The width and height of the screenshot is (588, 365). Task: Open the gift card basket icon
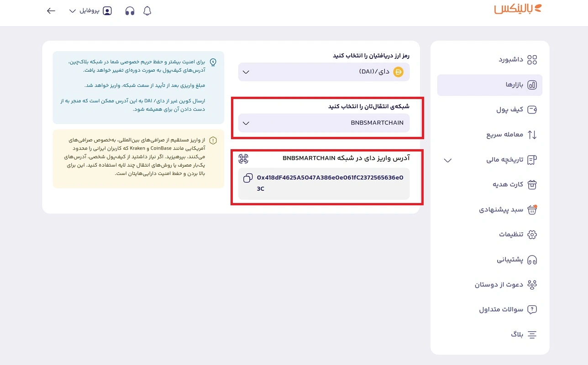pos(532,185)
